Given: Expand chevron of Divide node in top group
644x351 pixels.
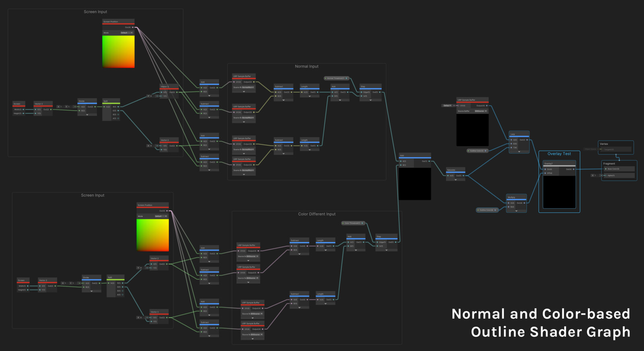Looking at the screenshot, I should 87,114.
